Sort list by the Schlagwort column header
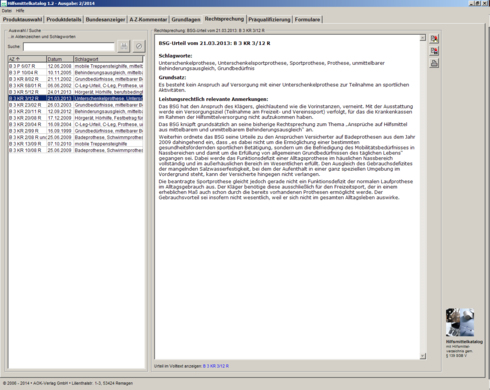Viewport: 490px width, 390px height. pyautogui.click(x=108, y=59)
